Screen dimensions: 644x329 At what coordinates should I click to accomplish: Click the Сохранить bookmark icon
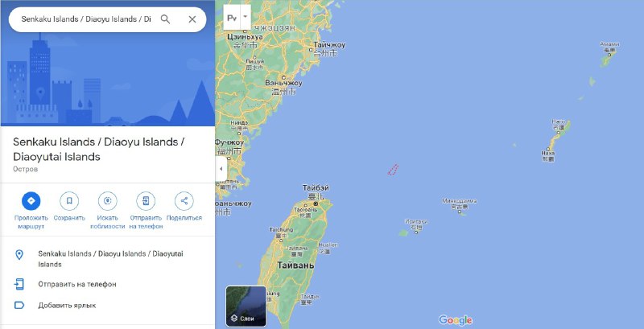pyautogui.click(x=69, y=201)
